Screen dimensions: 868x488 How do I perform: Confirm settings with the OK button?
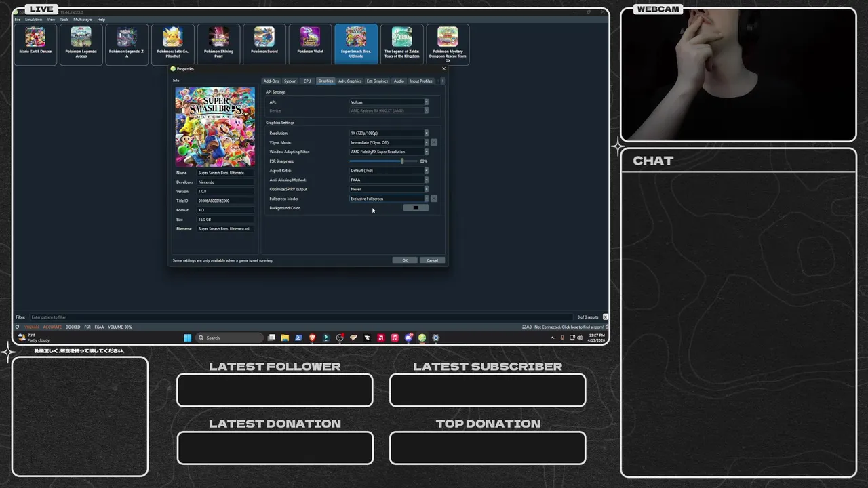pyautogui.click(x=405, y=260)
